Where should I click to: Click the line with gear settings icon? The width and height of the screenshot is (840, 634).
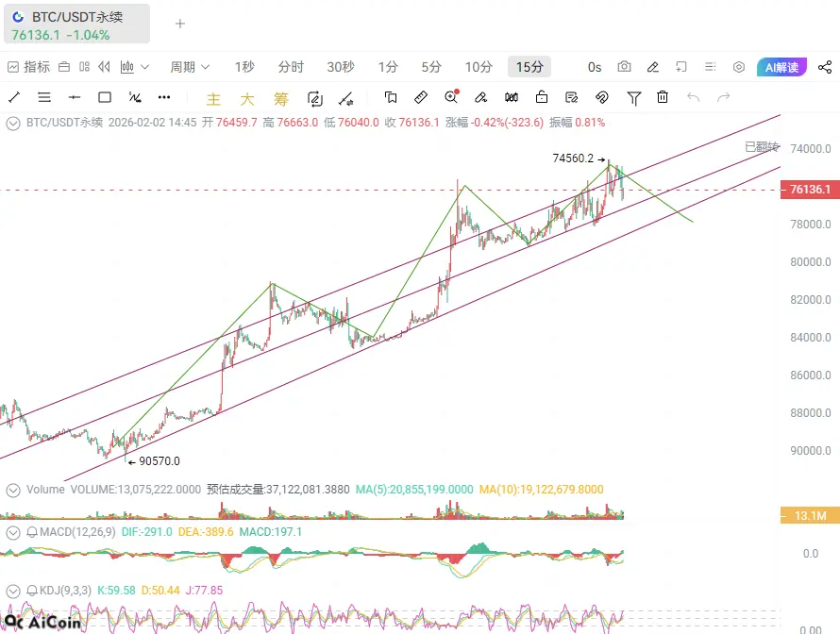pyautogui.click(x=346, y=98)
